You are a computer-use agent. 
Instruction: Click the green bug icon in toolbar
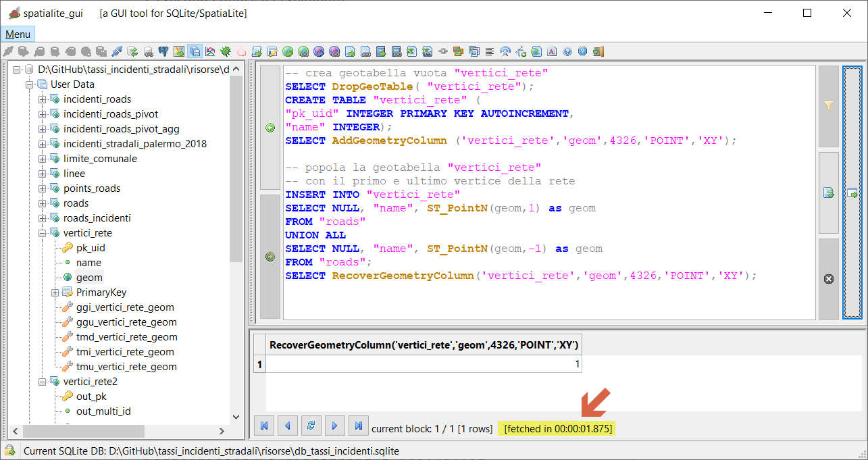tap(226, 51)
